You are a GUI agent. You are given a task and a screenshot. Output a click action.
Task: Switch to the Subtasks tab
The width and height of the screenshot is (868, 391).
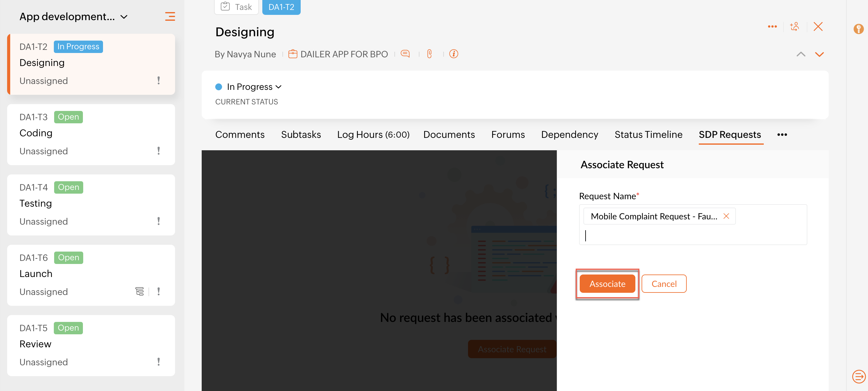tap(301, 134)
